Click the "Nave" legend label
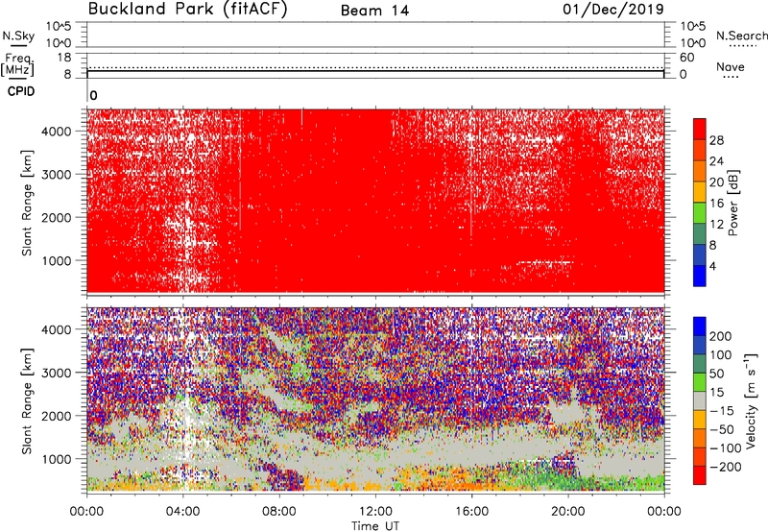Viewport: 768px width, 532px height. (731, 66)
